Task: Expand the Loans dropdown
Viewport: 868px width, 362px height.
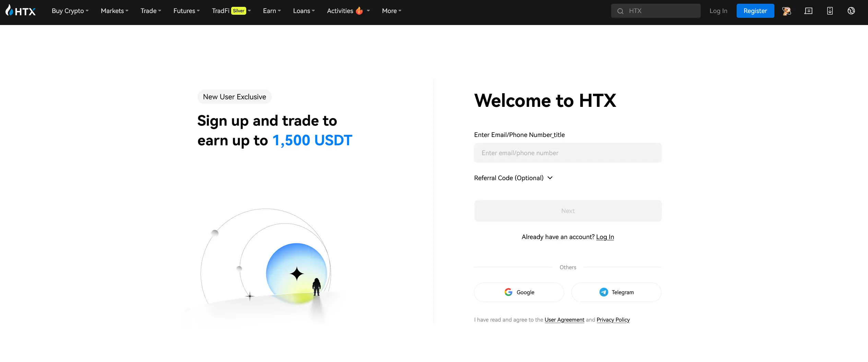Action: (x=304, y=11)
